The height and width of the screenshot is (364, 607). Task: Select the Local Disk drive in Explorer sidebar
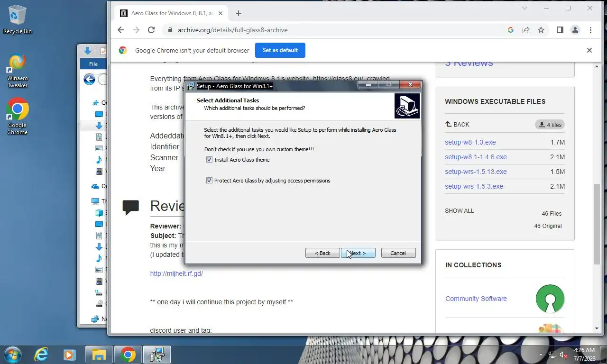(100, 292)
